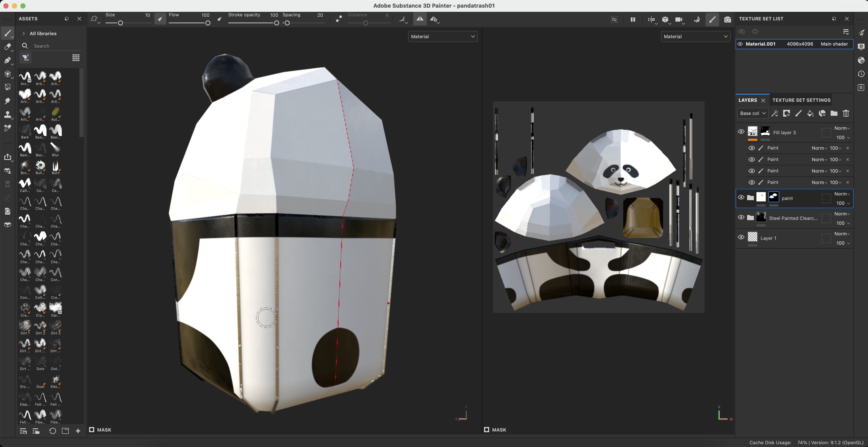Screen dimensions: 868x447
Task: Switch to Texture Set Settings tab
Action: pyautogui.click(x=801, y=100)
